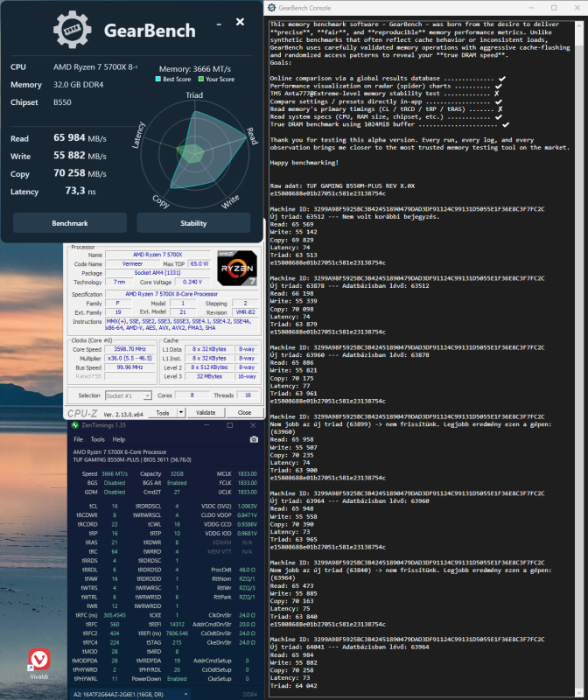Click the Capacity 32GB value in ZenTimings

click(177, 473)
